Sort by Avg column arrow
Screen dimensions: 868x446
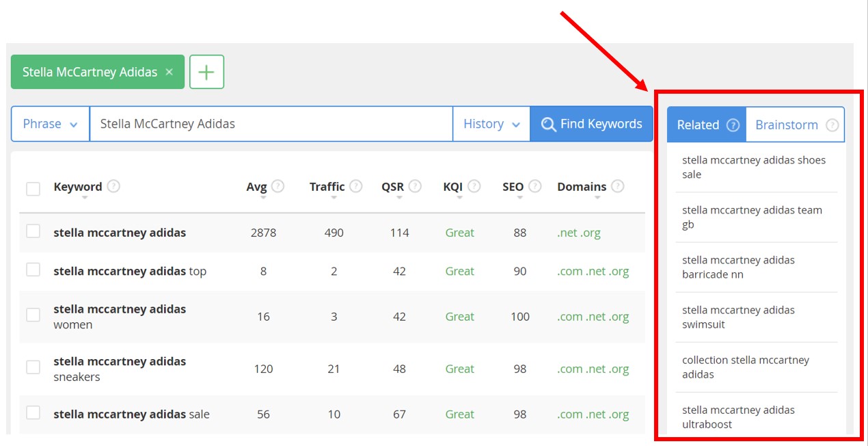(x=263, y=198)
